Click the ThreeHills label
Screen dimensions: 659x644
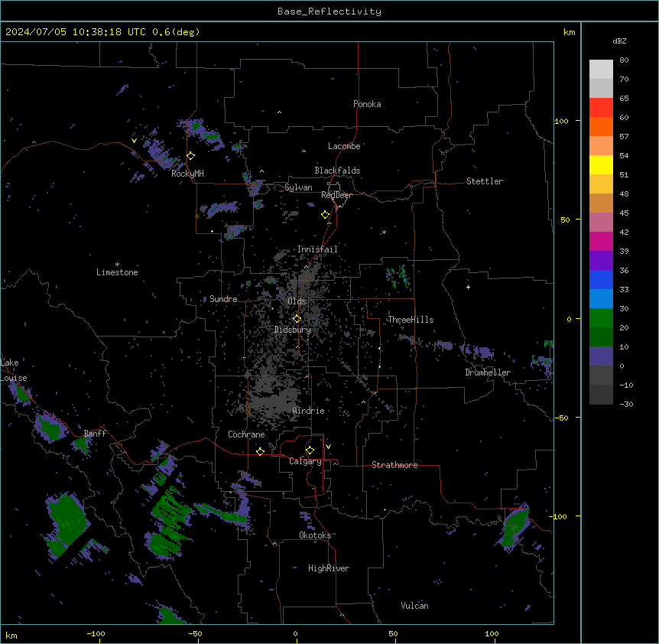coord(411,320)
